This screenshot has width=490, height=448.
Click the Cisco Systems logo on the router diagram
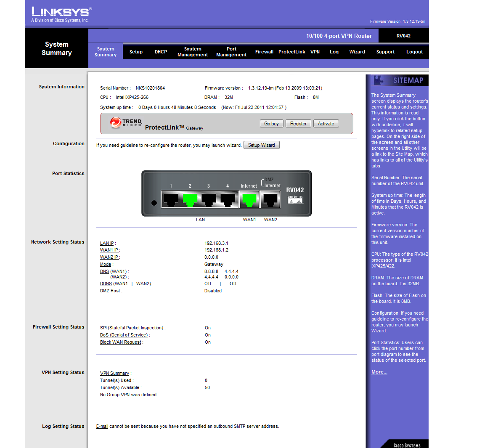pos(295,200)
